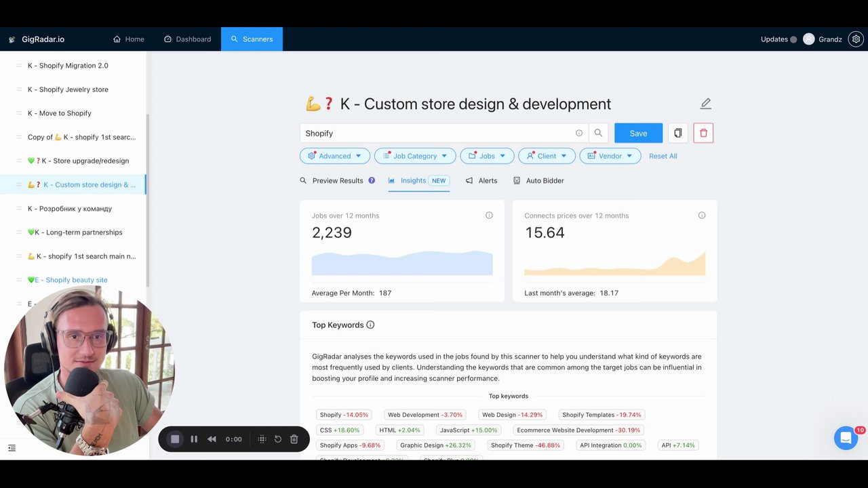Select the API Integration keyword tag
Viewport: 868px width, 488px height.
pos(610,445)
